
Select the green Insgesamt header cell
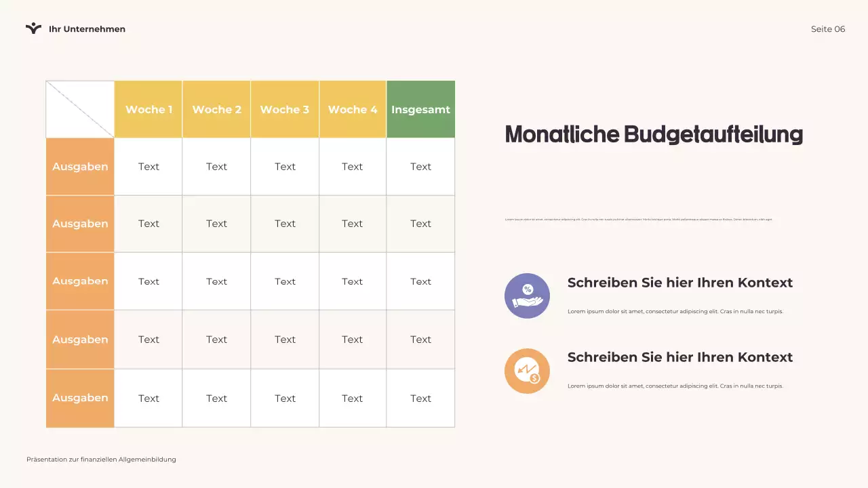[420, 109]
